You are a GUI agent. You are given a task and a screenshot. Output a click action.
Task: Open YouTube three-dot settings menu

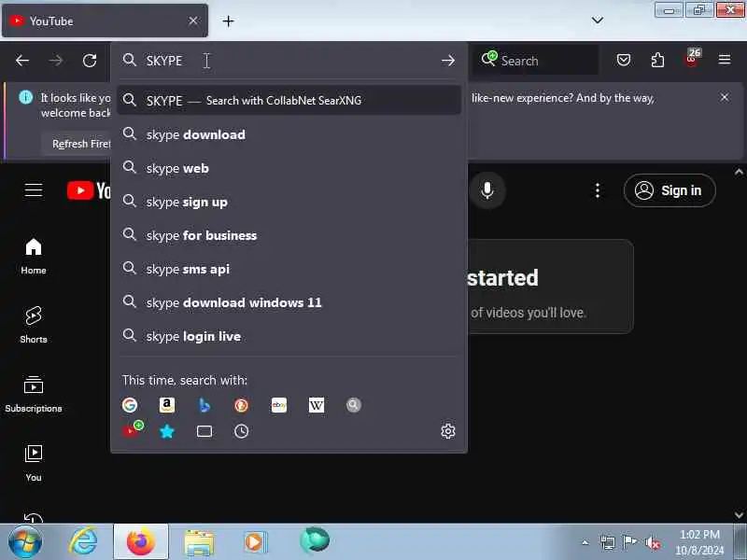(598, 190)
